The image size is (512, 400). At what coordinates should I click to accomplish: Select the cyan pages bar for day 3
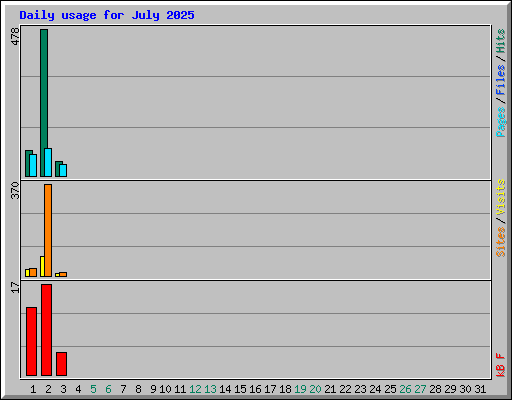[x=63, y=170]
